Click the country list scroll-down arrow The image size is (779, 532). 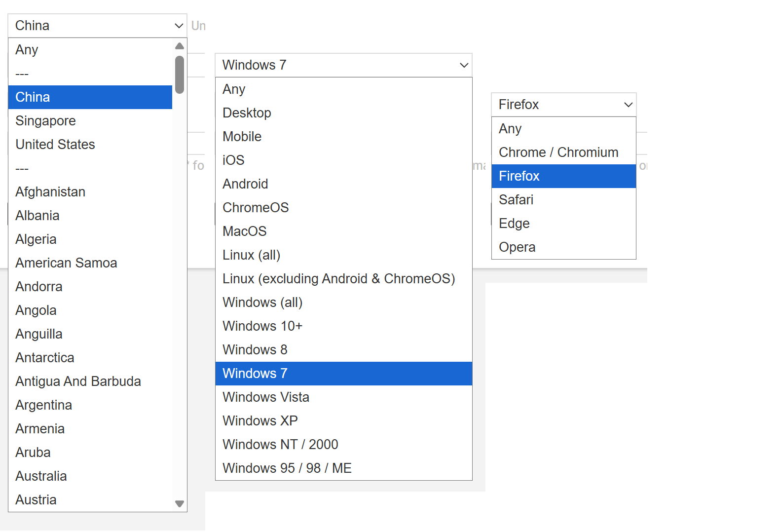click(x=180, y=504)
